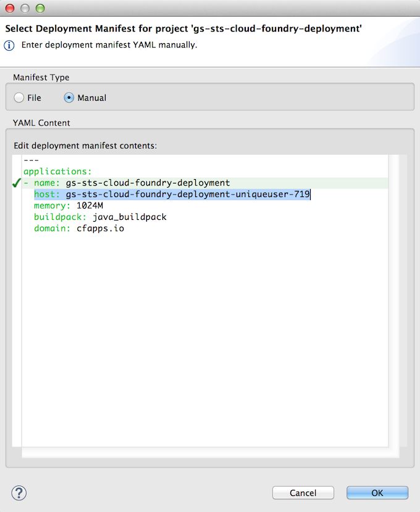This screenshot has height=512, width=420.
Task: Click the domain value cfapps.io
Action: click(100, 229)
